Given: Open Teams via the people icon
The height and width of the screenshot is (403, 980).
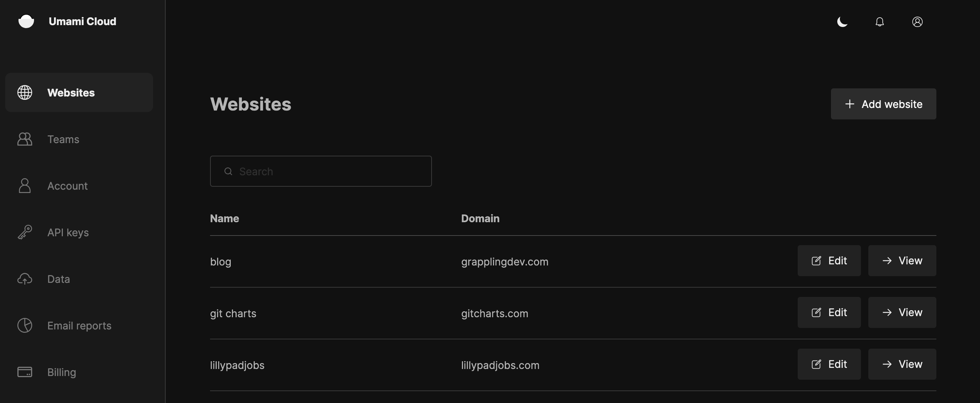Looking at the screenshot, I should [x=25, y=139].
